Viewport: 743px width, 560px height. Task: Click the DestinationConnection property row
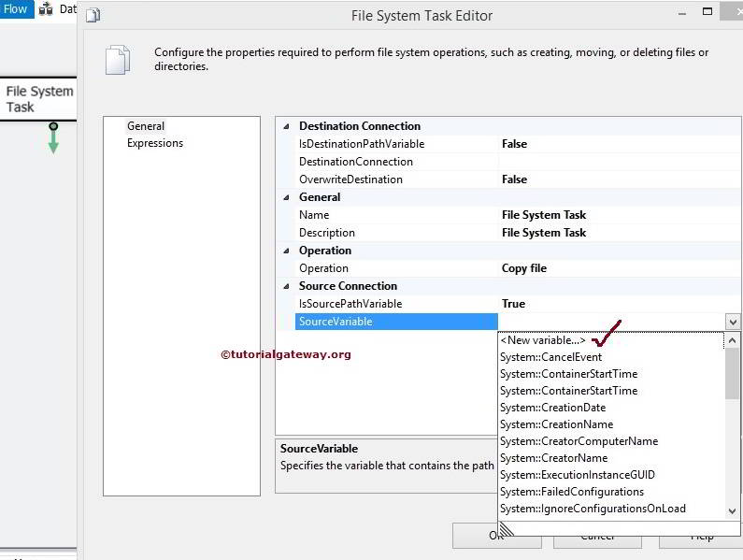click(x=517, y=162)
